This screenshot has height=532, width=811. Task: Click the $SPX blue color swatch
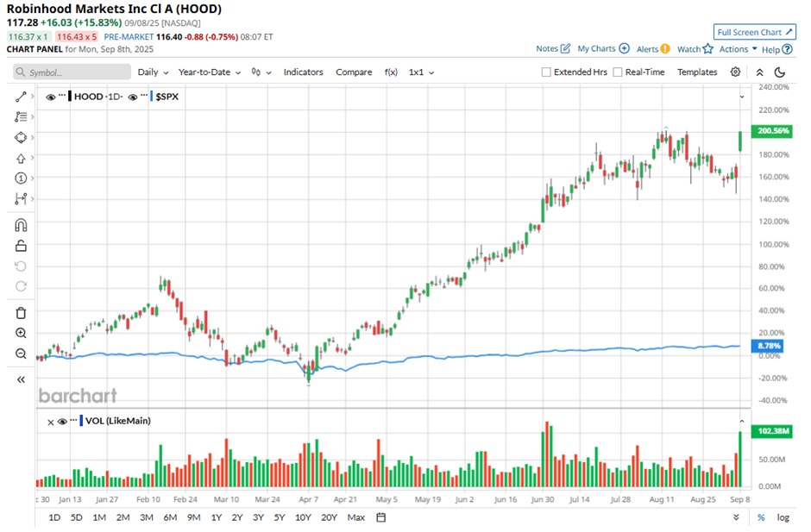152,97
